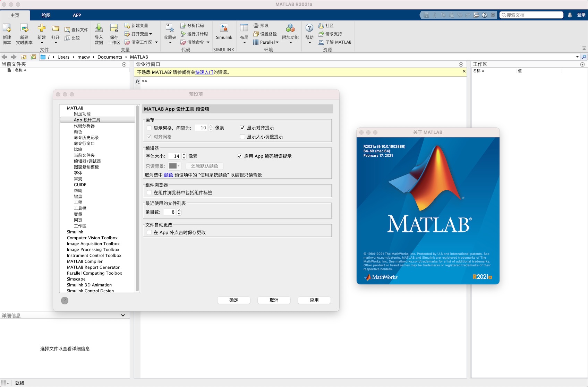Click the 社区 (Community) icon

coord(321,26)
